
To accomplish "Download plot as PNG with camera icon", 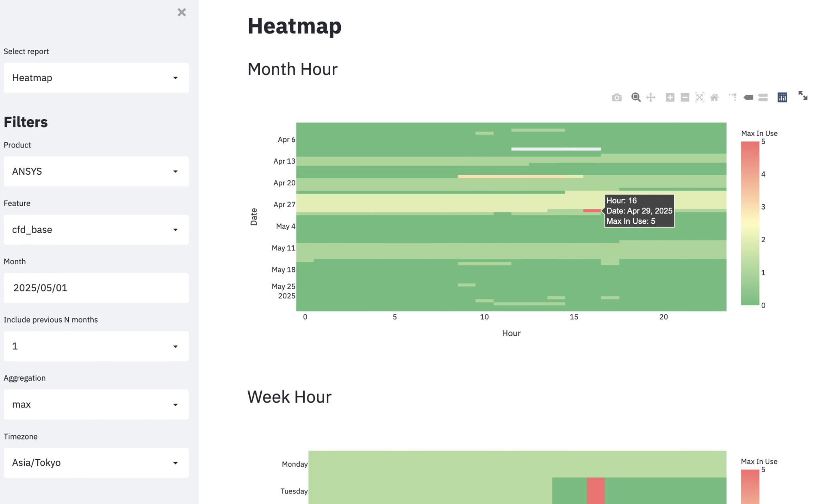I will (616, 97).
